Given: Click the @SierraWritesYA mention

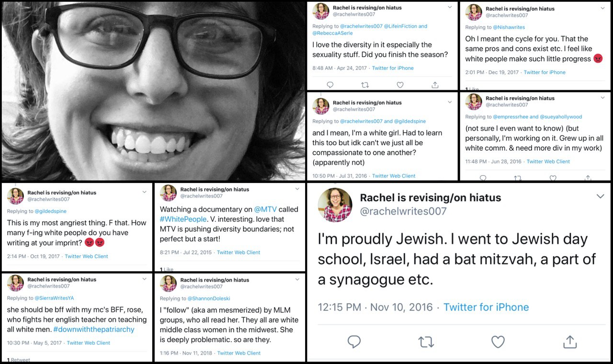Looking at the screenshot, I should [x=54, y=298].
